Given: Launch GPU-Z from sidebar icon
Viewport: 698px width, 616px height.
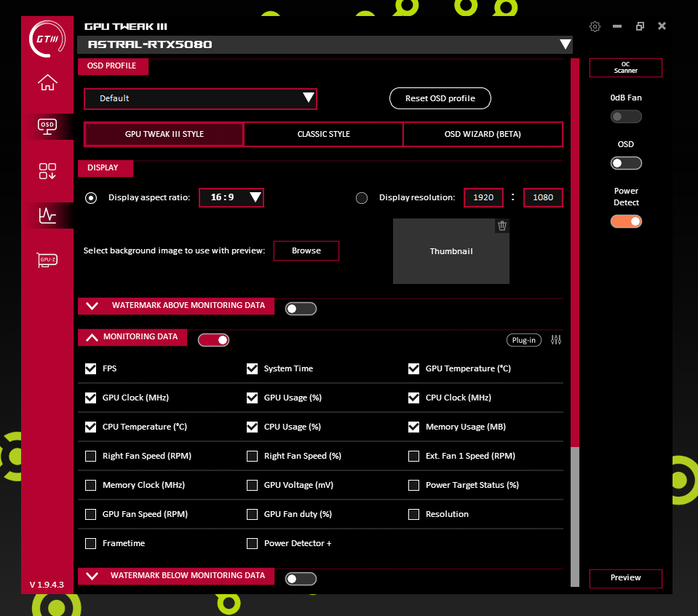Looking at the screenshot, I should pos(47,260).
